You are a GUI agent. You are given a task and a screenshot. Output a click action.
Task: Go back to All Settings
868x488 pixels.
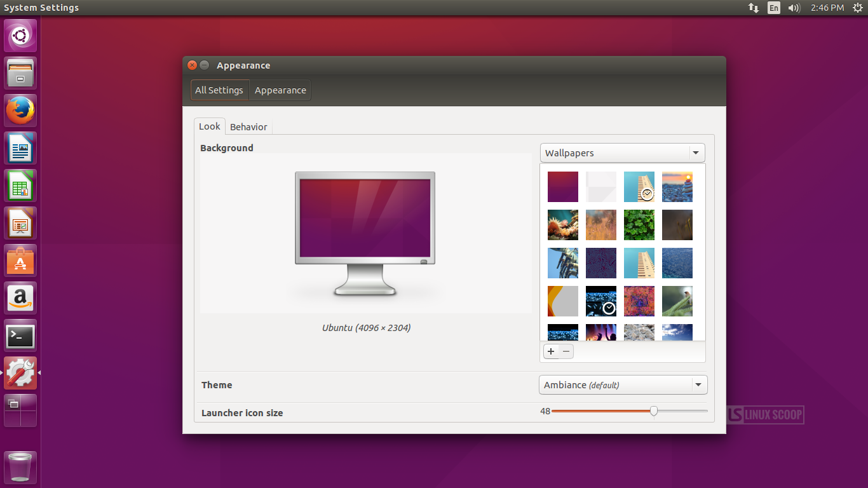(x=219, y=90)
